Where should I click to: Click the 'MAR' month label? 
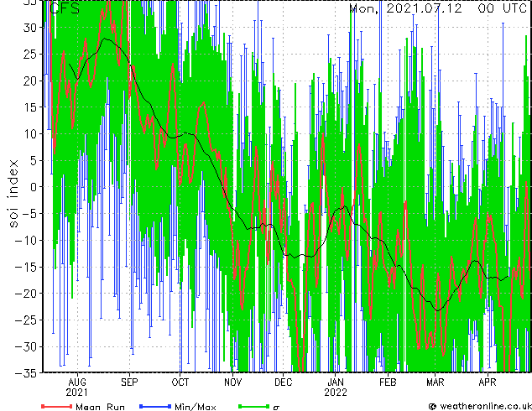point(436,382)
